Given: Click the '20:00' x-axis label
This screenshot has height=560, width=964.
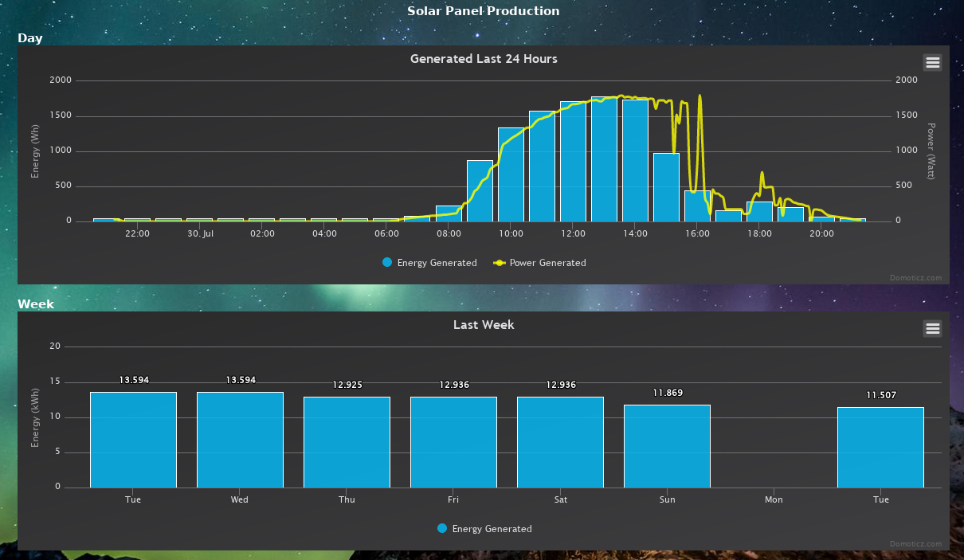Looking at the screenshot, I should pos(821,233).
